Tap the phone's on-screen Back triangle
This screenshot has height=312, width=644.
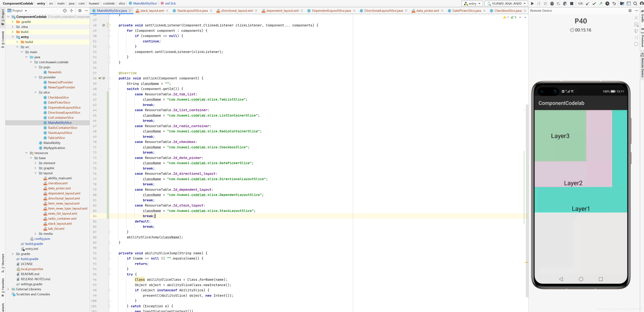point(561,279)
